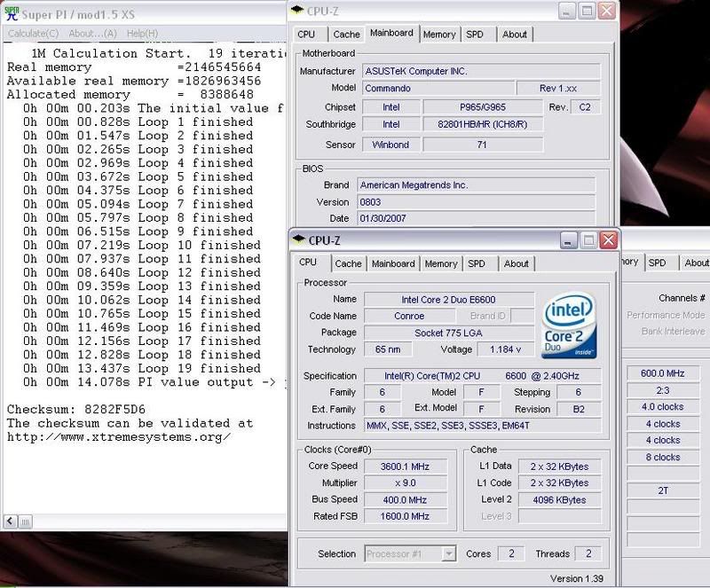The height and width of the screenshot is (588, 710).
Task: Click the Intel Core 2 Duo logo
Action: [x=569, y=325]
